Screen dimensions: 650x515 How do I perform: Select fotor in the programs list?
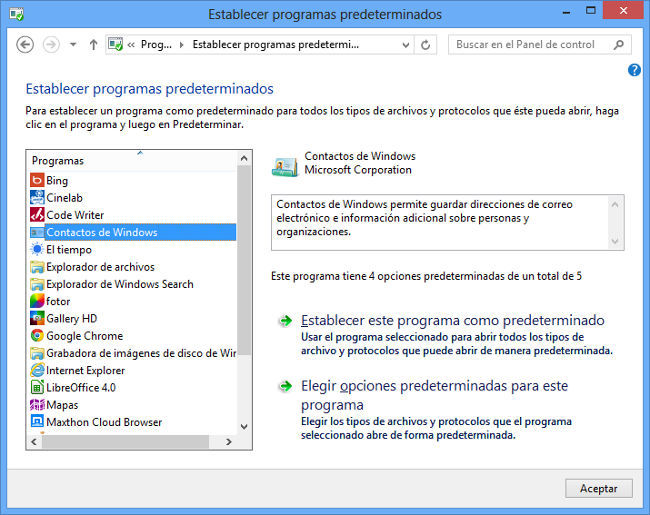[58, 301]
